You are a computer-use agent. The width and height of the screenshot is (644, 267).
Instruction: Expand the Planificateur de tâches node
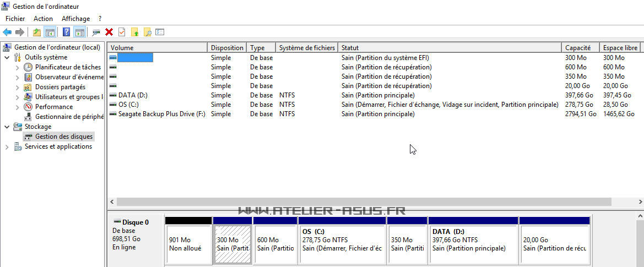point(18,67)
